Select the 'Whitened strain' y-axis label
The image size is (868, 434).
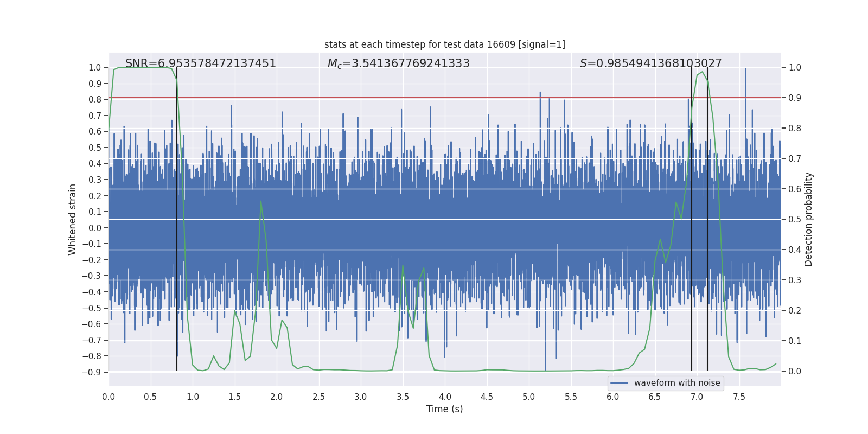72,219
